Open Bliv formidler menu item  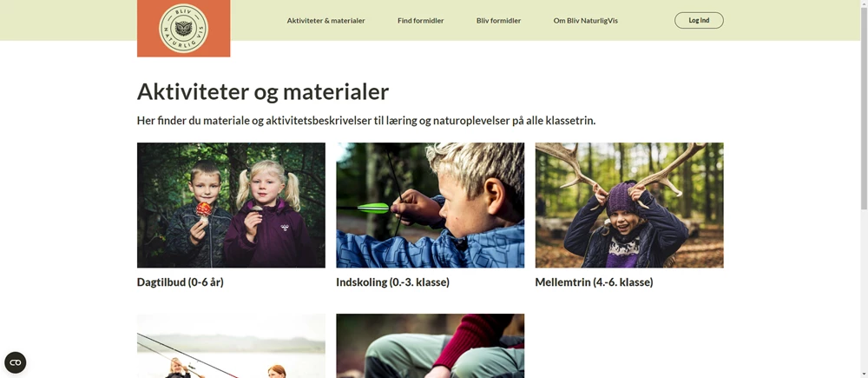[x=498, y=21]
